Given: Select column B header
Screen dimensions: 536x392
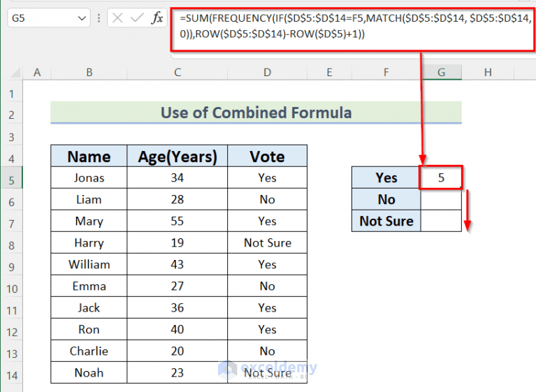Looking at the screenshot, I should (89, 73).
